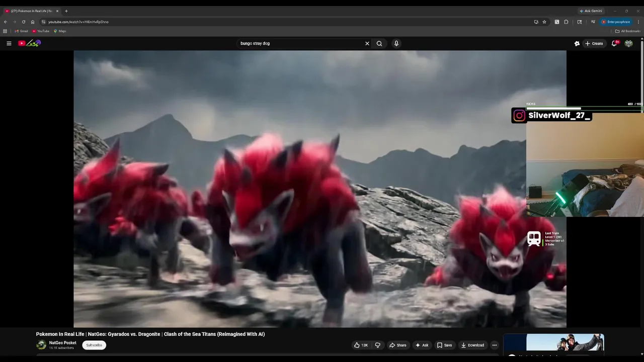The width and height of the screenshot is (644, 362).
Task: Click the video title text
Action: (150, 334)
